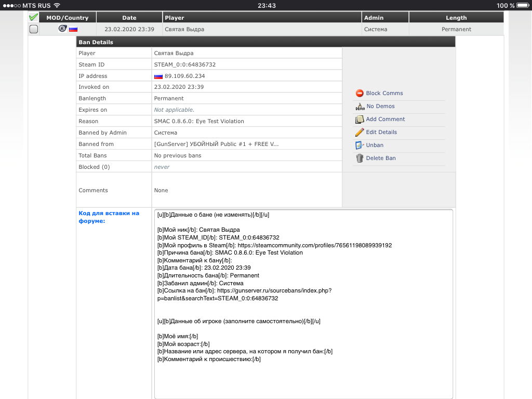Click the Delete Ban link
Screen dimensions: 532x399
coord(380,158)
